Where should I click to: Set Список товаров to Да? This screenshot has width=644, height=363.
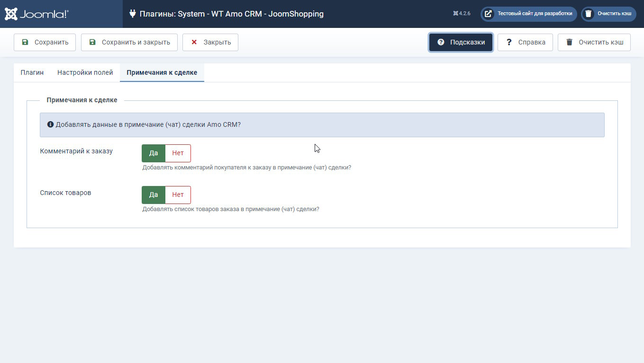[x=154, y=195]
